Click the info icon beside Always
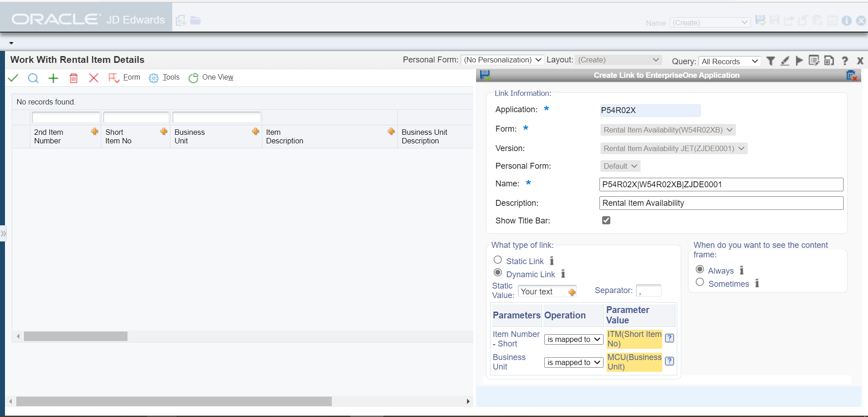 click(x=741, y=270)
